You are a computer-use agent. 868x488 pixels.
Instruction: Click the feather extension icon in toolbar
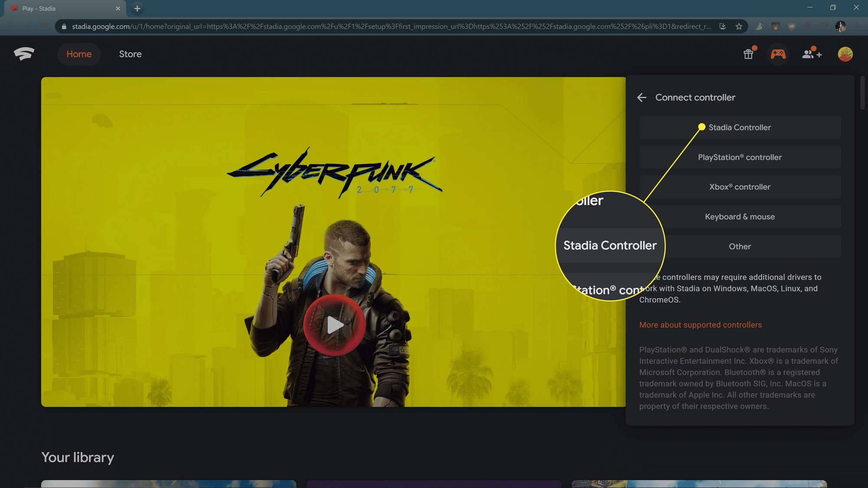pyautogui.click(x=759, y=26)
